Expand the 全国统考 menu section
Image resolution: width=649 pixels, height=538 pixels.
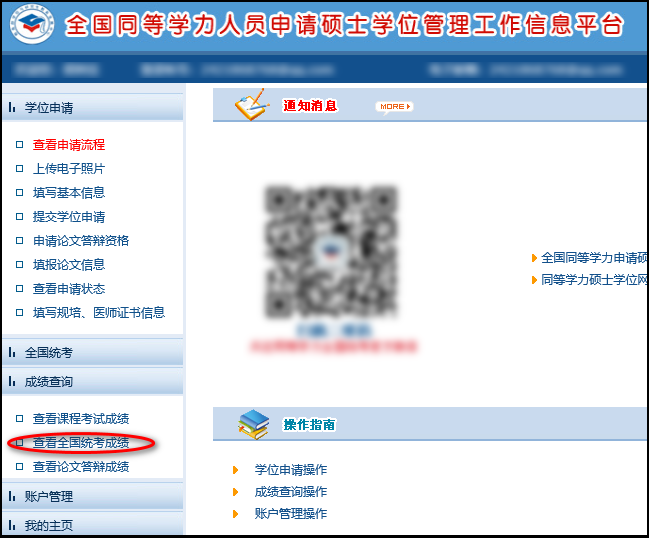pos(93,353)
